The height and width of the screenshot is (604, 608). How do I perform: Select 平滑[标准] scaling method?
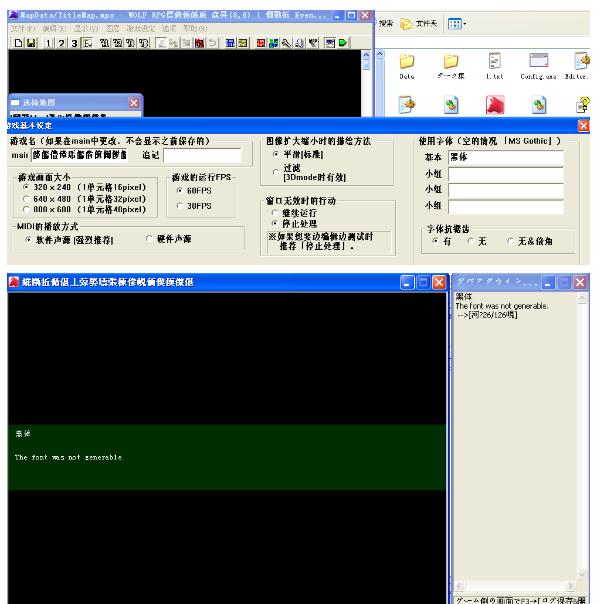click(276, 154)
